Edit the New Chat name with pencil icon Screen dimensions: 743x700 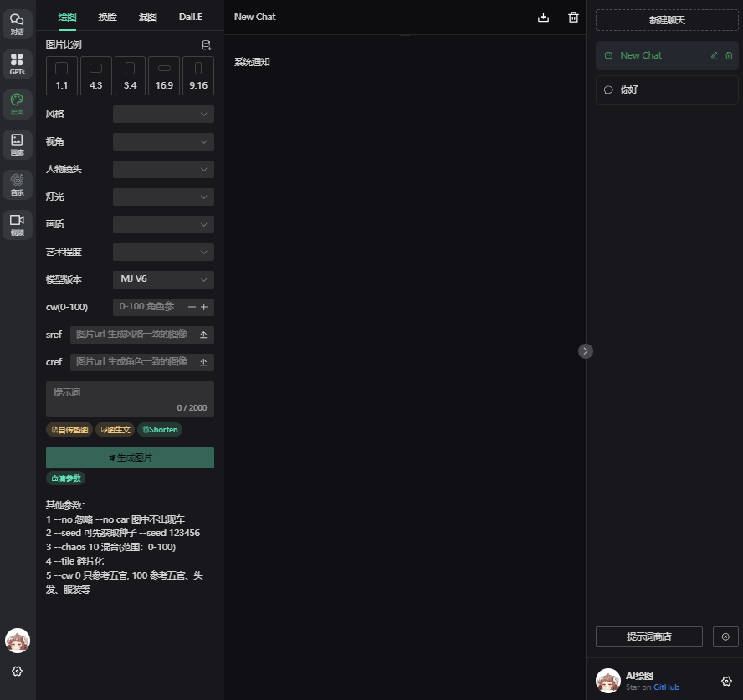(713, 55)
